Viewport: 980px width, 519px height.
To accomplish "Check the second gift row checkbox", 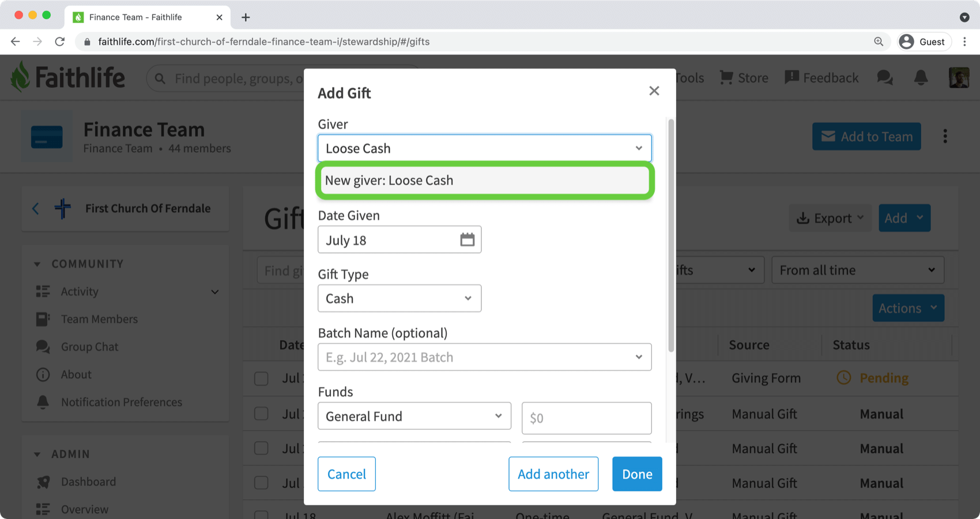I will coord(262,414).
